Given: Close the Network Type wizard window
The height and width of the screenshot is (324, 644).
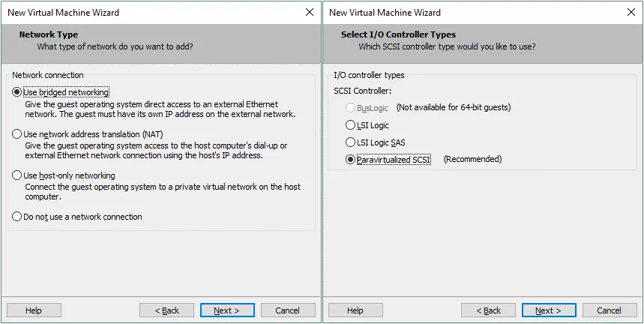Looking at the screenshot, I should point(310,13).
